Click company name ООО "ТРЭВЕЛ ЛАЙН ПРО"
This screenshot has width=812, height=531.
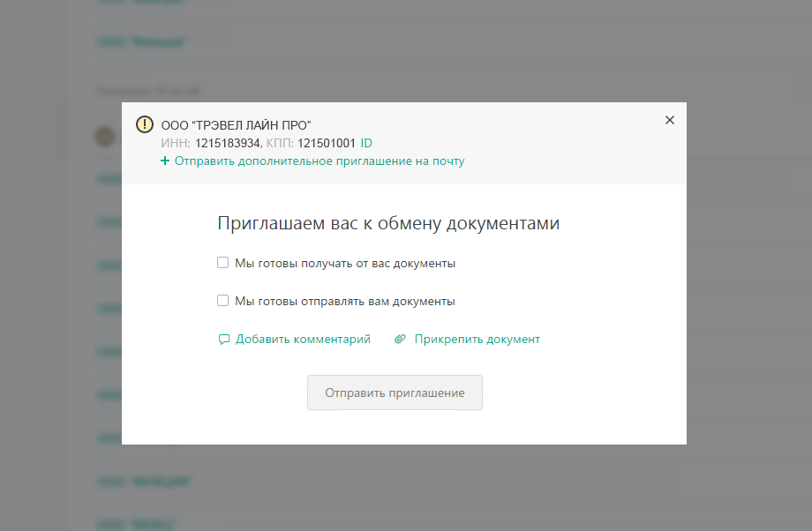tap(236, 125)
